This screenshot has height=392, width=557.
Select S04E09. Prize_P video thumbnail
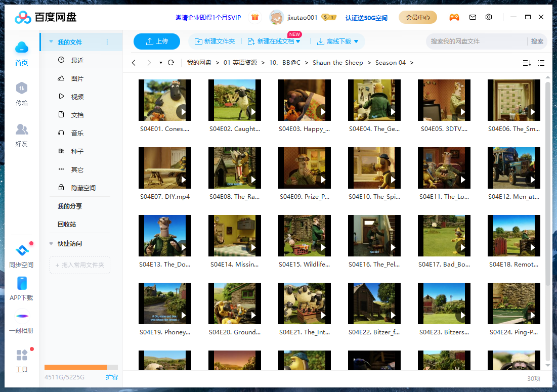tap(305, 168)
